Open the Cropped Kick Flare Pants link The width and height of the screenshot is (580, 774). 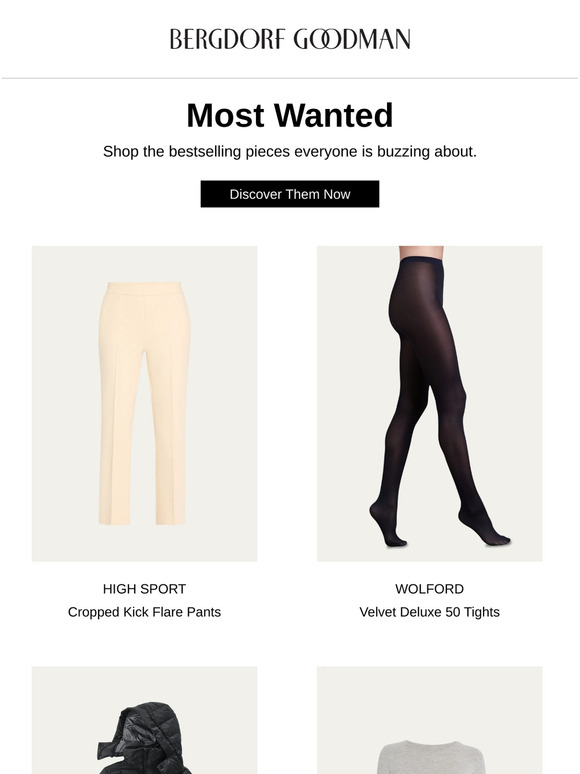pyautogui.click(x=144, y=612)
